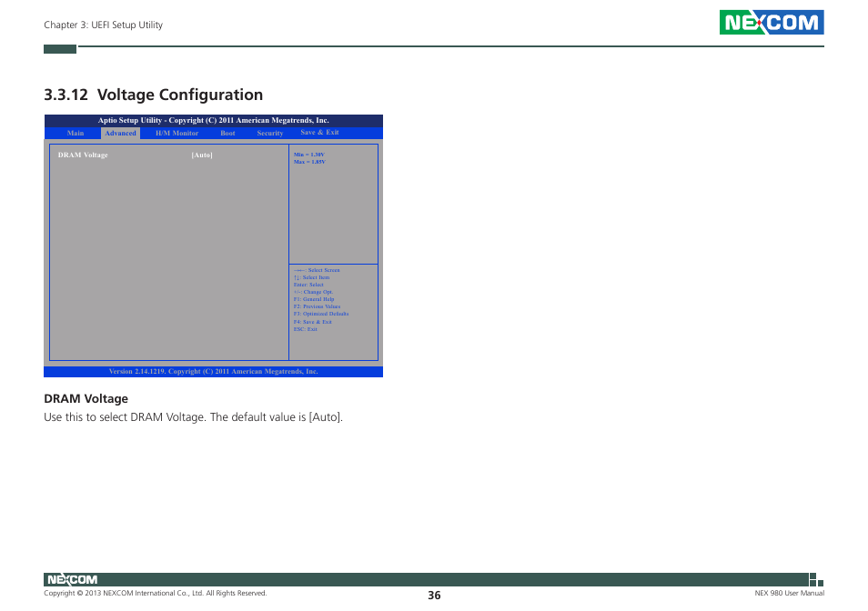The height and width of the screenshot is (611, 868).
Task: Click the 'Chapter 3: UEFI Setup Utility' header
Action: (104, 25)
